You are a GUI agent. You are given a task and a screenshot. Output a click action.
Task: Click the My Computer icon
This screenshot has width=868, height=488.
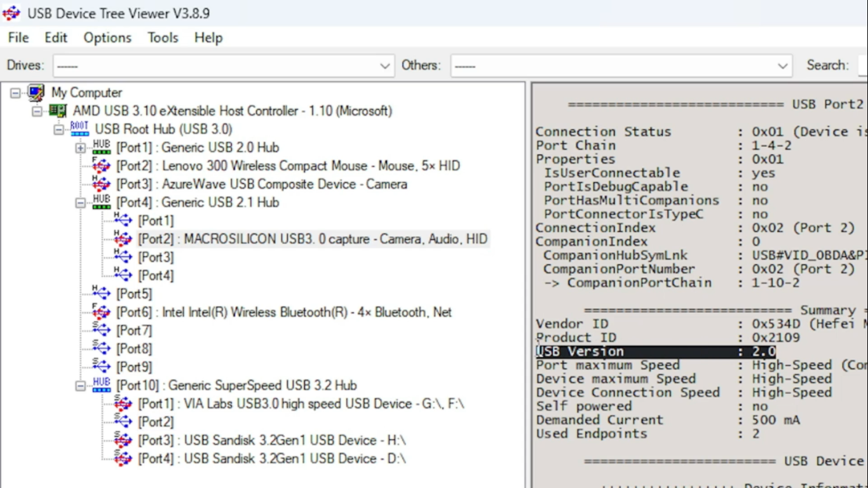[35, 92]
